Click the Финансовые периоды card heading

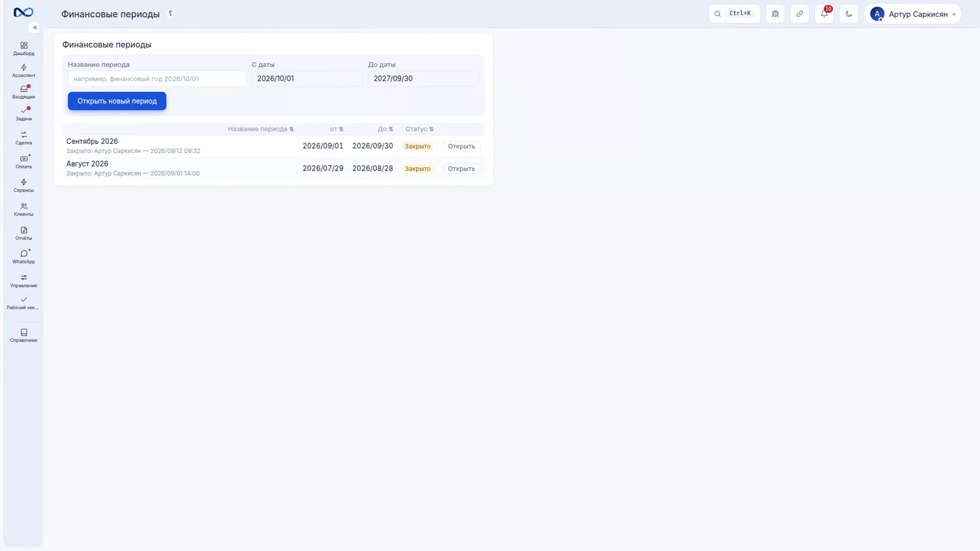point(107,45)
